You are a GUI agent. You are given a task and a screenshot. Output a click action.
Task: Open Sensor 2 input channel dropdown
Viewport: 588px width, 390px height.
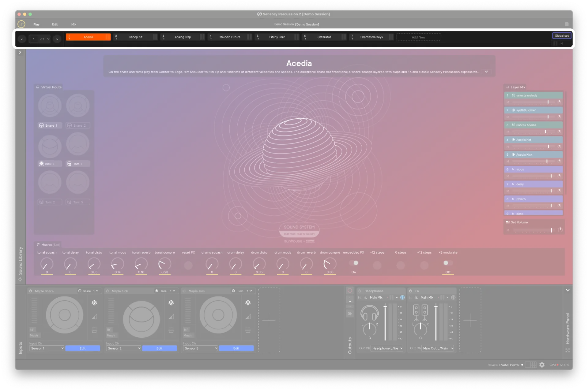[x=124, y=348]
